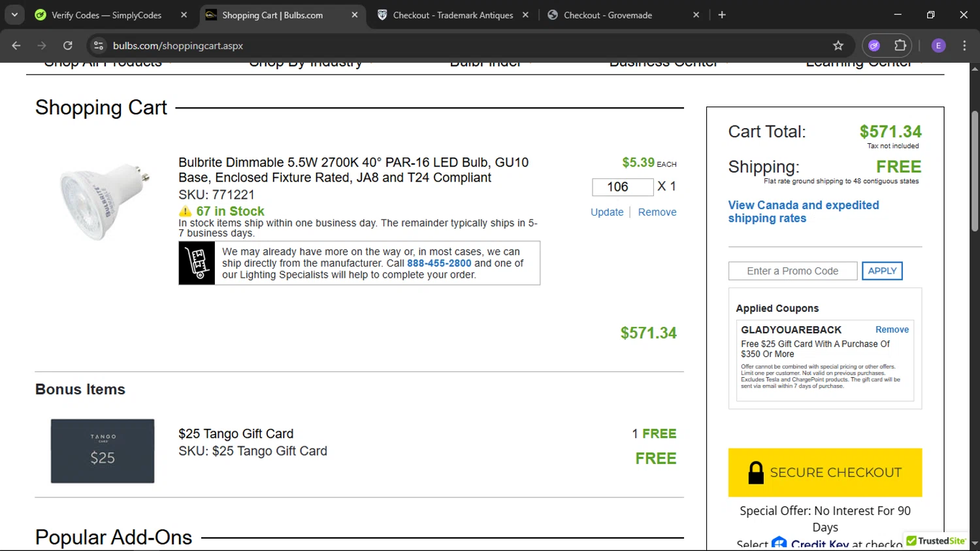The height and width of the screenshot is (551, 980).
Task: Switch to Verify Codes — SimplyCodes tab
Action: coord(106,15)
